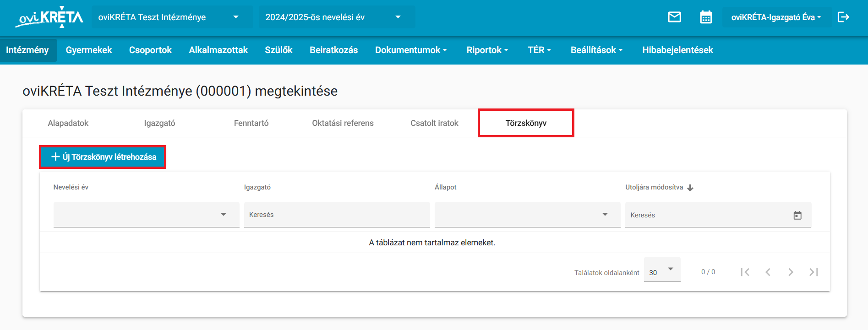Open the messages envelope icon

click(x=674, y=17)
